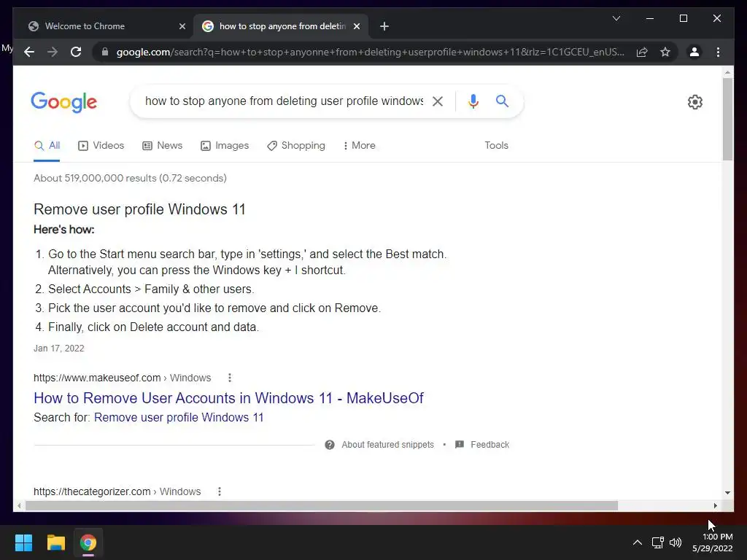
Task: Click the address bar URL
Action: pos(370,52)
